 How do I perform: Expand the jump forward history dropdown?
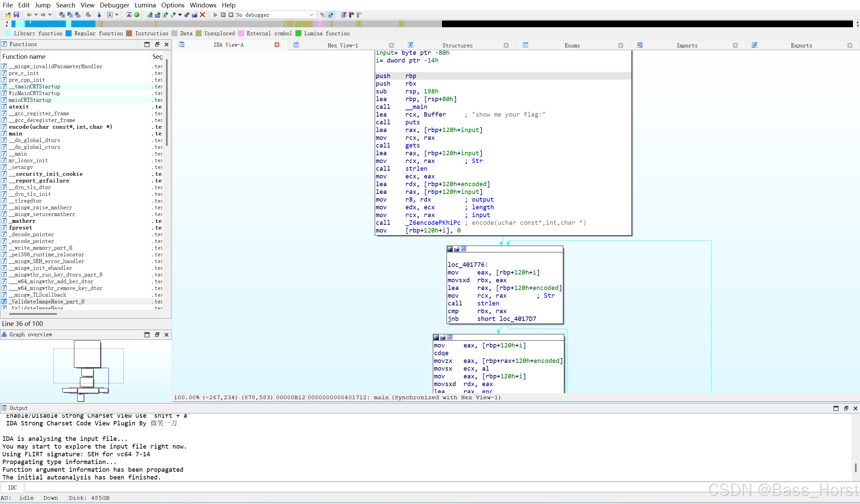pyautogui.click(x=50, y=15)
